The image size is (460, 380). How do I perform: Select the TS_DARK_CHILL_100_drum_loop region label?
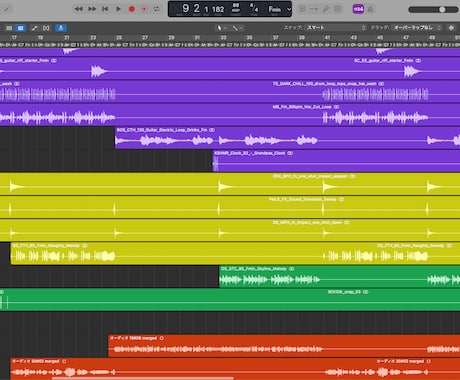point(325,84)
